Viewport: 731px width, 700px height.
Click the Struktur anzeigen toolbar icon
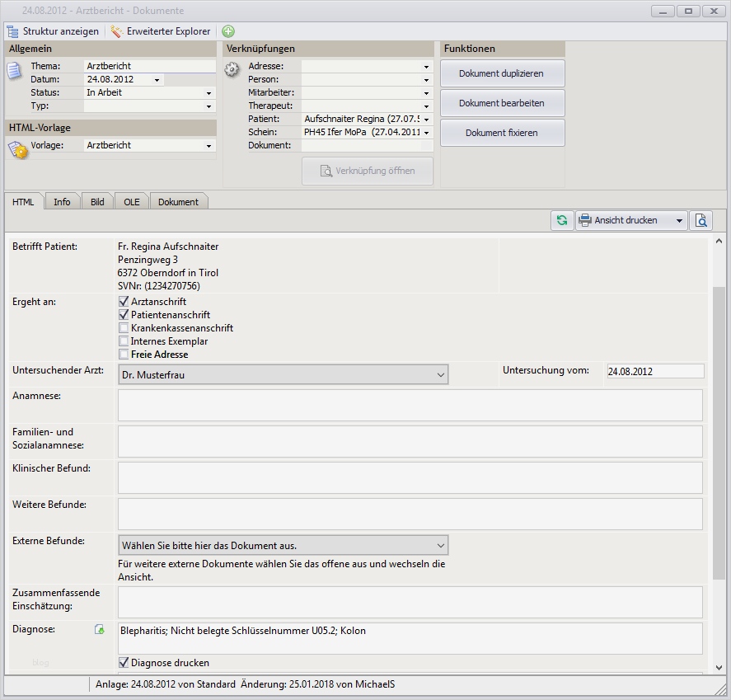[12, 31]
